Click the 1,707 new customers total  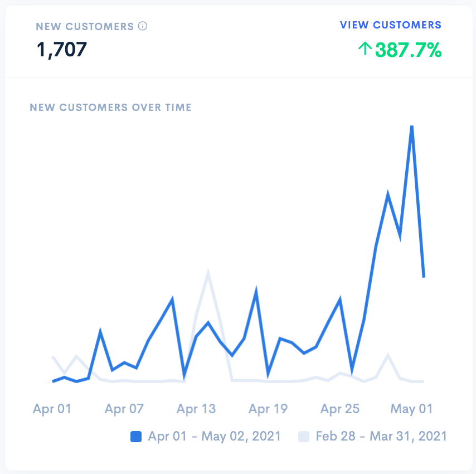tap(62, 50)
